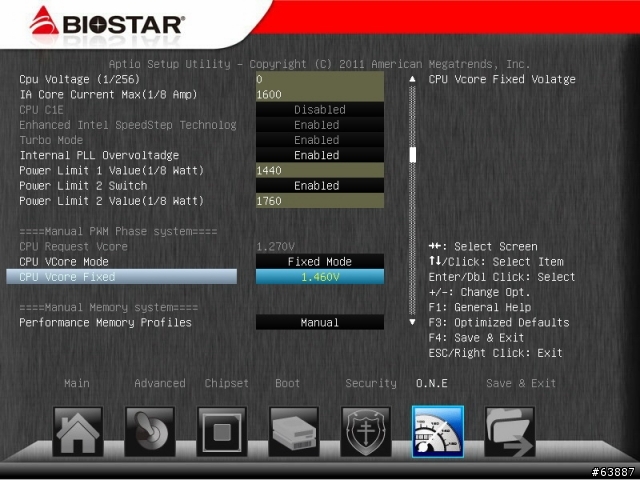Click the scrollbar down arrow
This screenshot has width=640, height=480.
413,322
